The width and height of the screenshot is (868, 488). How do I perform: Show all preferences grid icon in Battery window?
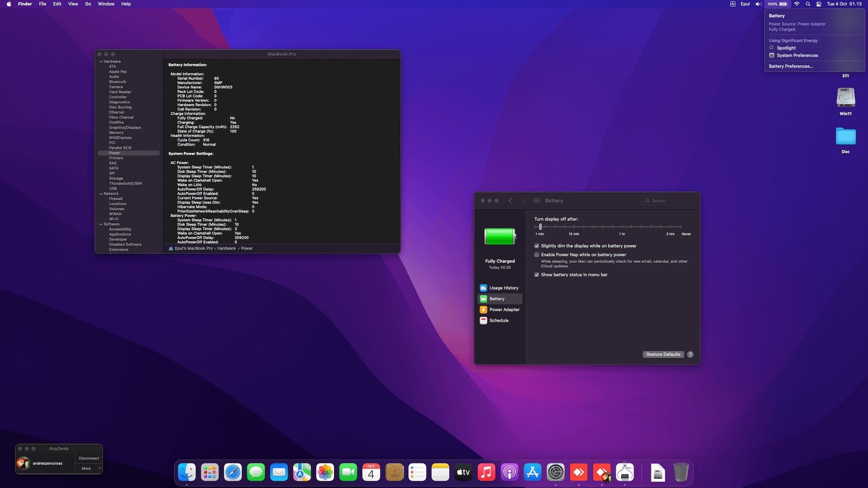[537, 201]
